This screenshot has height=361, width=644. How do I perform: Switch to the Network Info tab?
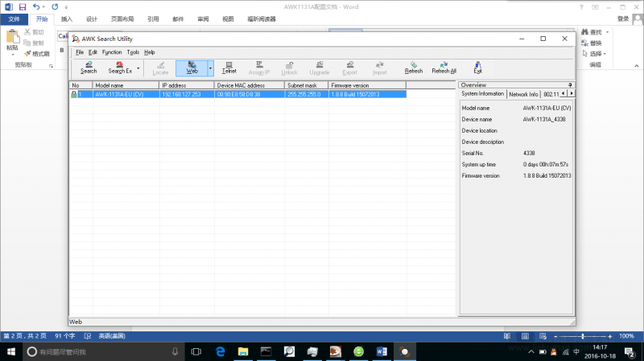click(x=523, y=94)
